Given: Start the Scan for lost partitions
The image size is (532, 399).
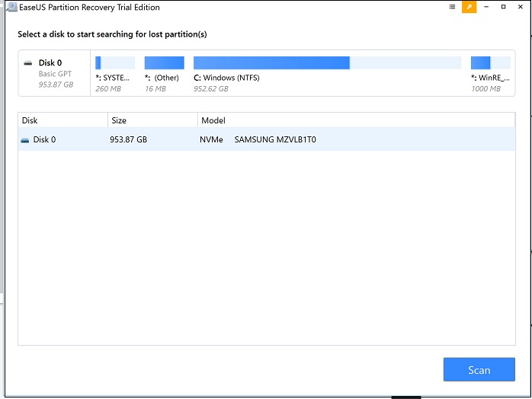Looking at the screenshot, I should tap(479, 369).
